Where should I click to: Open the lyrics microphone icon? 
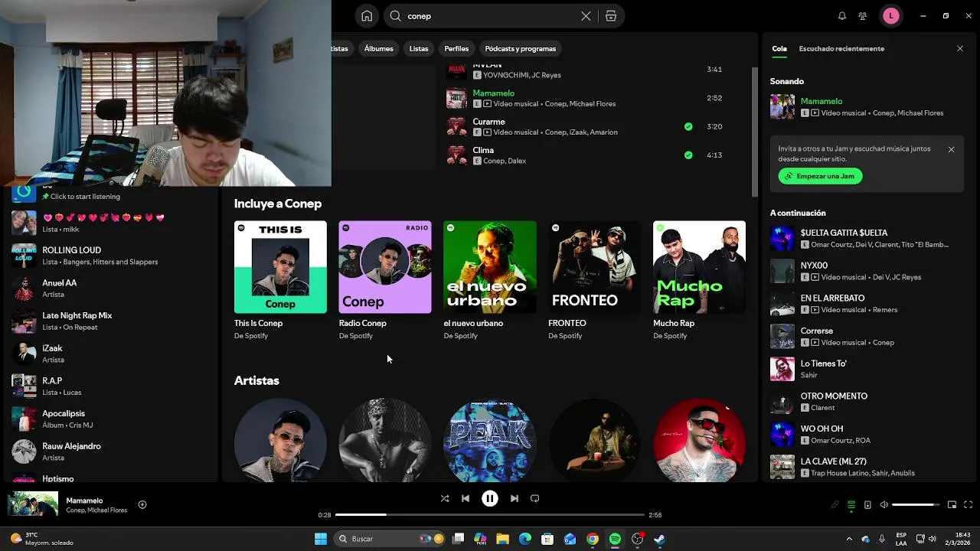[835, 505]
